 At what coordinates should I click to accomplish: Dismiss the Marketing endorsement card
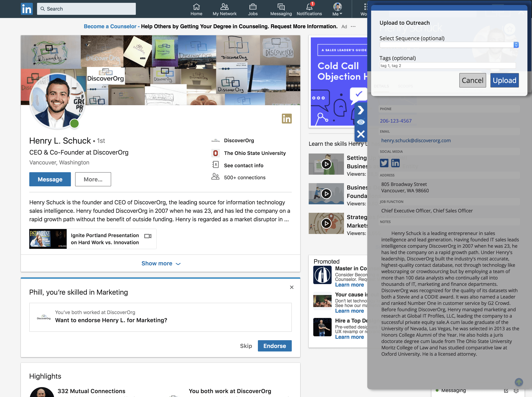click(292, 287)
